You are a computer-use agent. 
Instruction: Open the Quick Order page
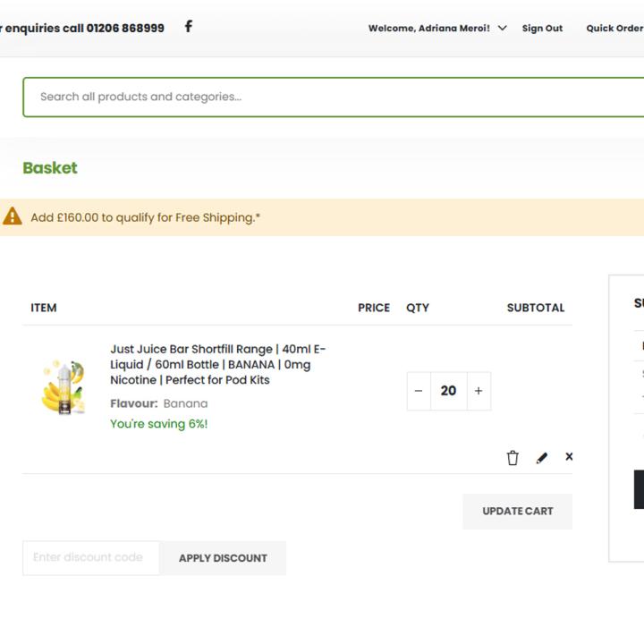(x=614, y=28)
